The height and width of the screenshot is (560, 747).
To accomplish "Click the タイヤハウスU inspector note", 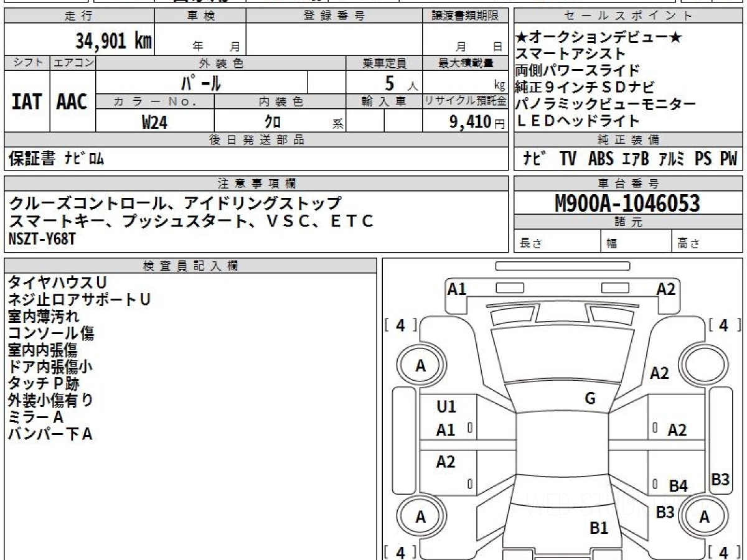I will [57, 282].
